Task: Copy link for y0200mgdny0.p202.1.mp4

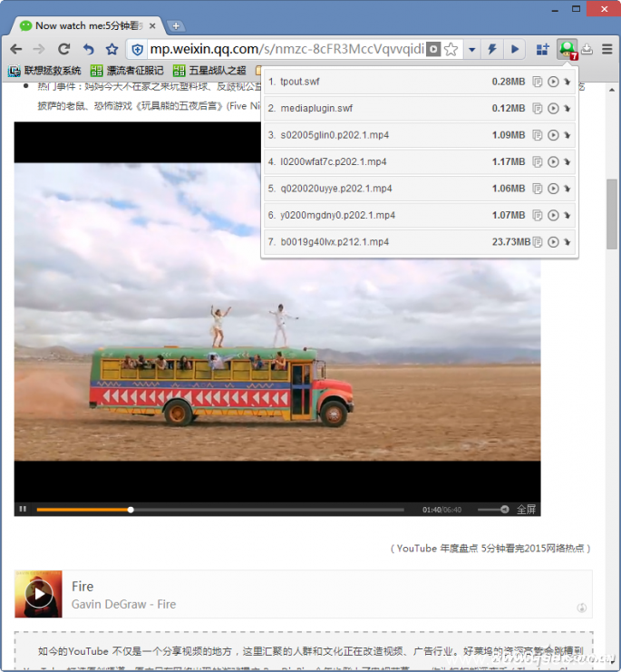Action: 537,215
